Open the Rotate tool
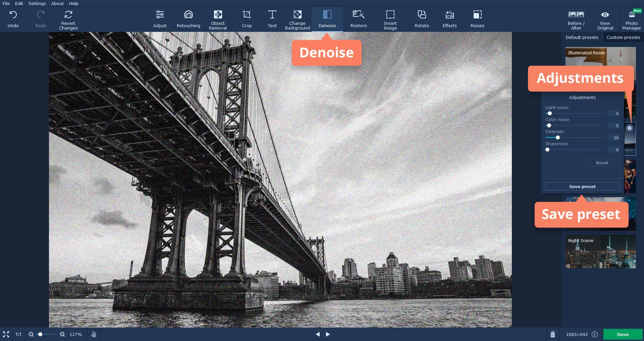Viewport: 644px width, 341px height. click(x=422, y=19)
